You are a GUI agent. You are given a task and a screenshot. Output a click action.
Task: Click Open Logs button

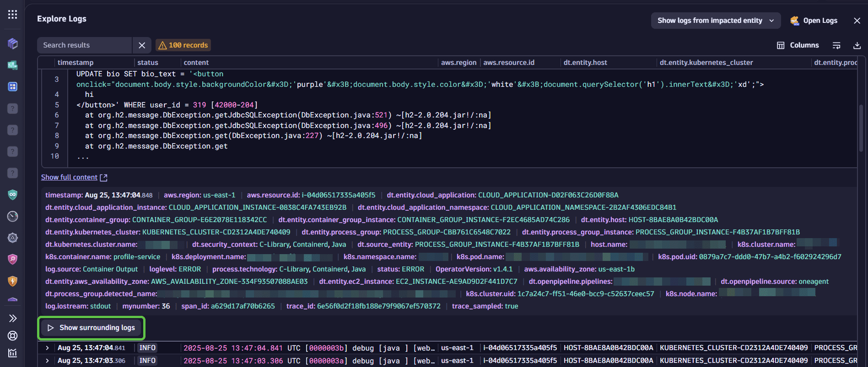coord(814,21)
